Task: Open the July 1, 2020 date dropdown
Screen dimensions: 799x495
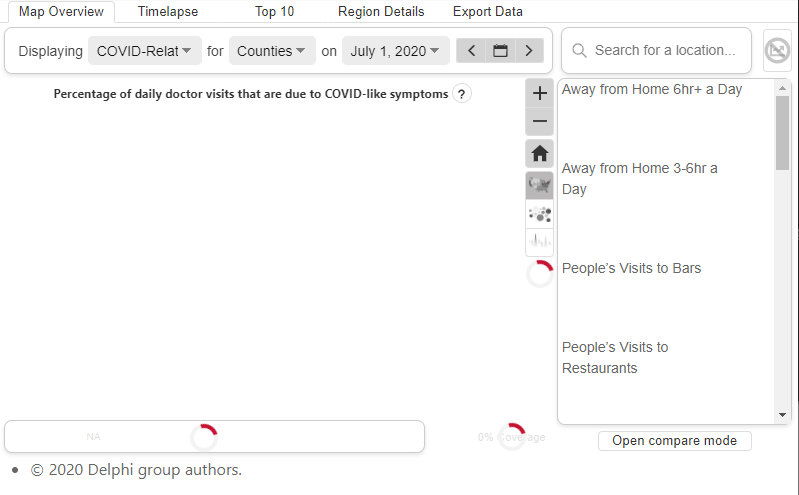Action: click(395, 51)
